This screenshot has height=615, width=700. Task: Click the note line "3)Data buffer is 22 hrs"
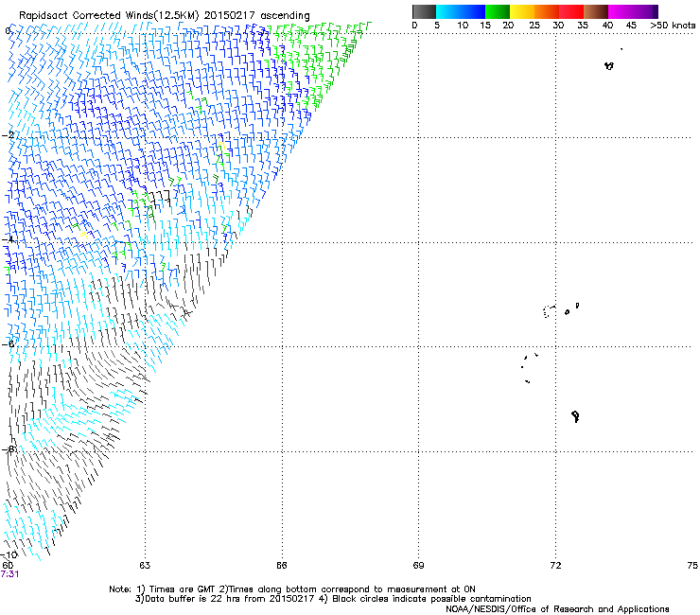[333, 599]
